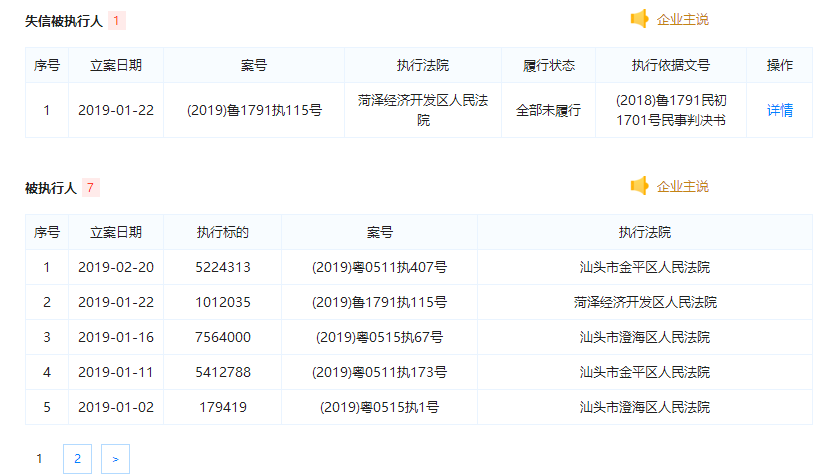The width and height of the screenshot is (834, 474).
Task: Select cell (2018)鲁1791民初1701号民事判决书
Action: [x=671, y=110]
